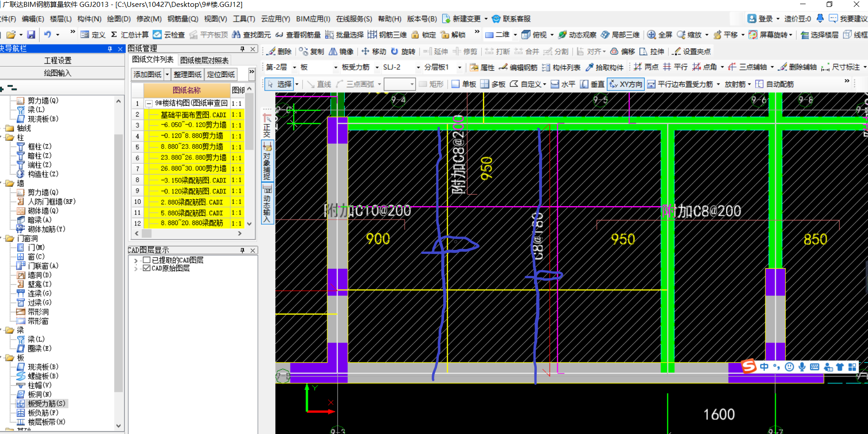This screenshot has width=868, height=434.
Task: Toggle the XY方向 mode
Action: point(626,84)
